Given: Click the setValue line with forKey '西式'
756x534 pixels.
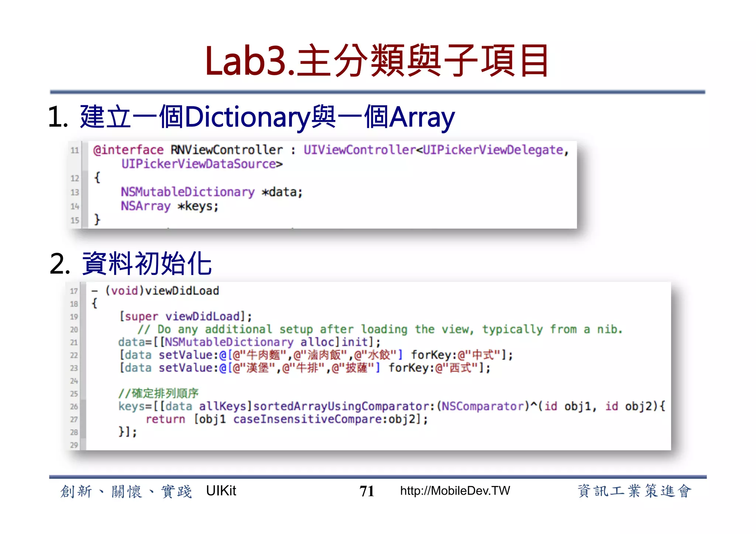Looking at the screenshot, I should (x=305, y=368).
